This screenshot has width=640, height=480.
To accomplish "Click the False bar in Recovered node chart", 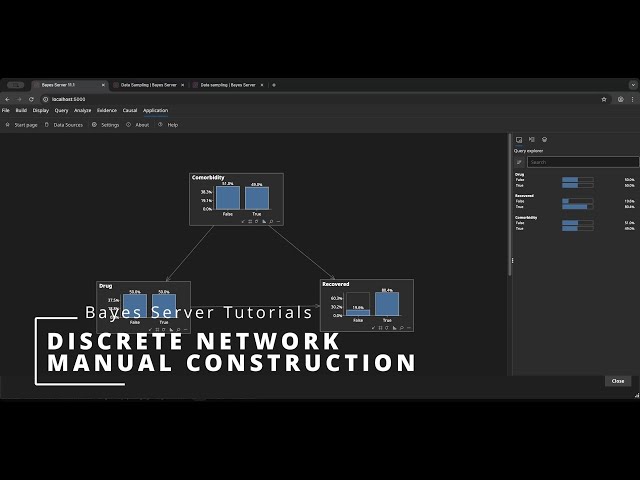I will pyautogui.click(x=358, y=313).
